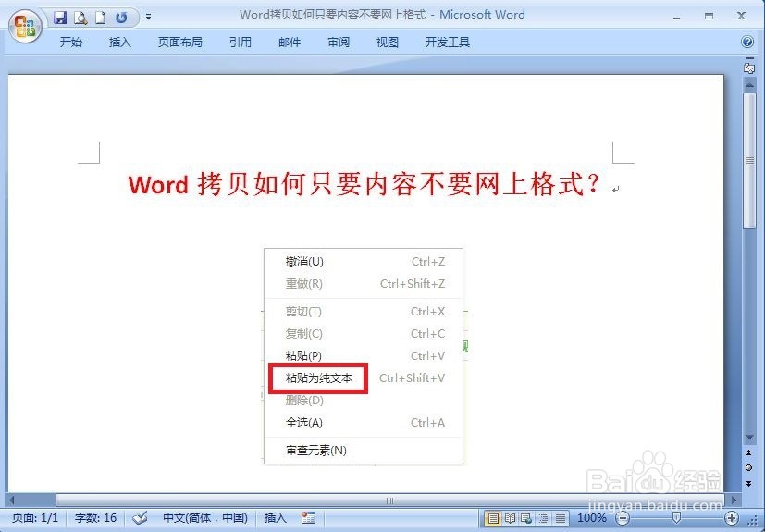The image size is (765, 532).
Task: Open Word Help icon
Action: click(x=746, y=42)
